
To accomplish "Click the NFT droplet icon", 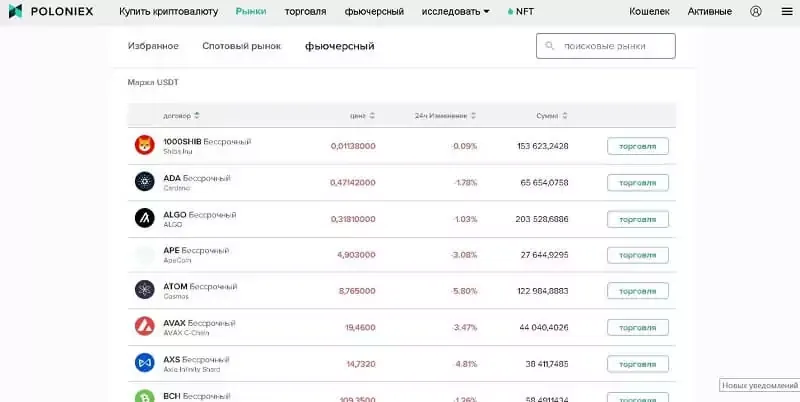I will tap(510, 11).
